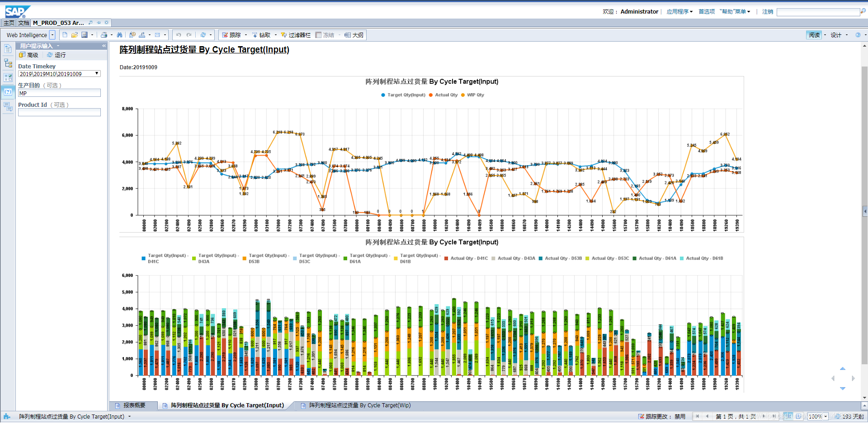
Task: Click the New document icon
Action: (x=65, y=35)
